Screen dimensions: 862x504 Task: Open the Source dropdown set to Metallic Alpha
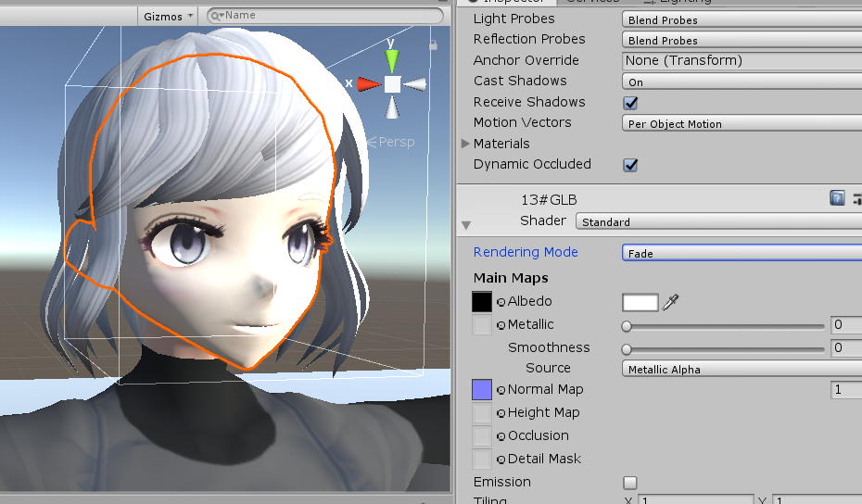[742, 370]
